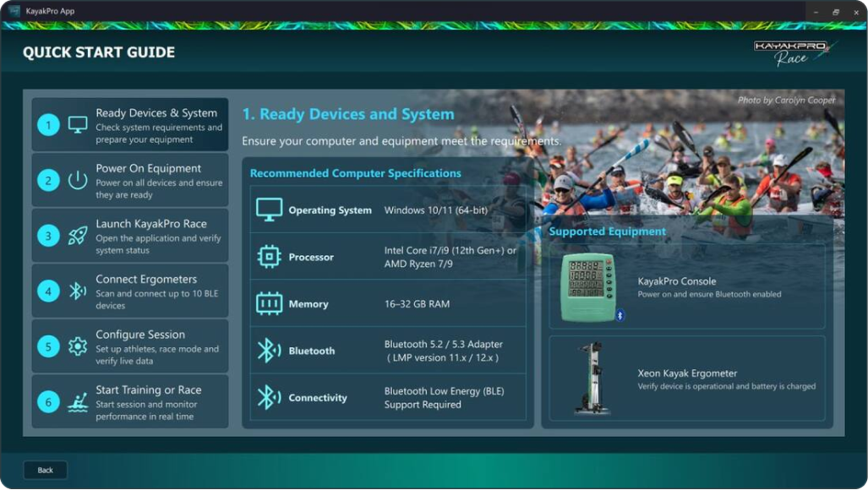
Task: Click the Bluetooth icon beside Connect Ergometers
Action: coord(78,291)
